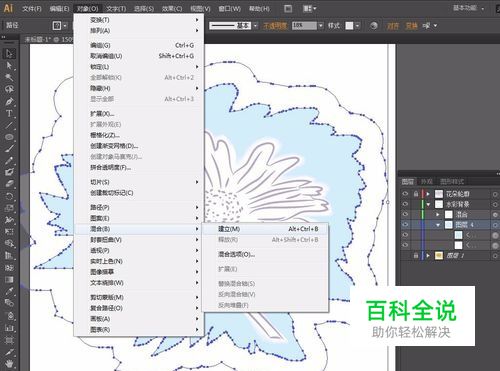Open the 样式 style swatch dropdown
Image resolution: width=500 pixels, height=371 pixels.
357,26
